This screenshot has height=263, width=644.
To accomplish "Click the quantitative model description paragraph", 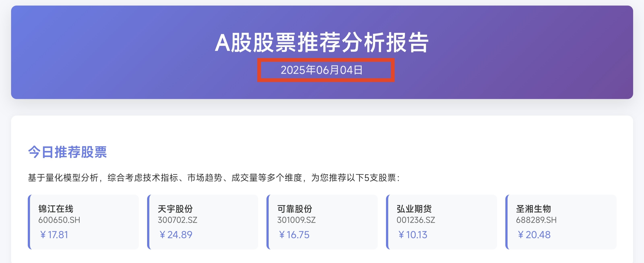I will tap(214, 178).
